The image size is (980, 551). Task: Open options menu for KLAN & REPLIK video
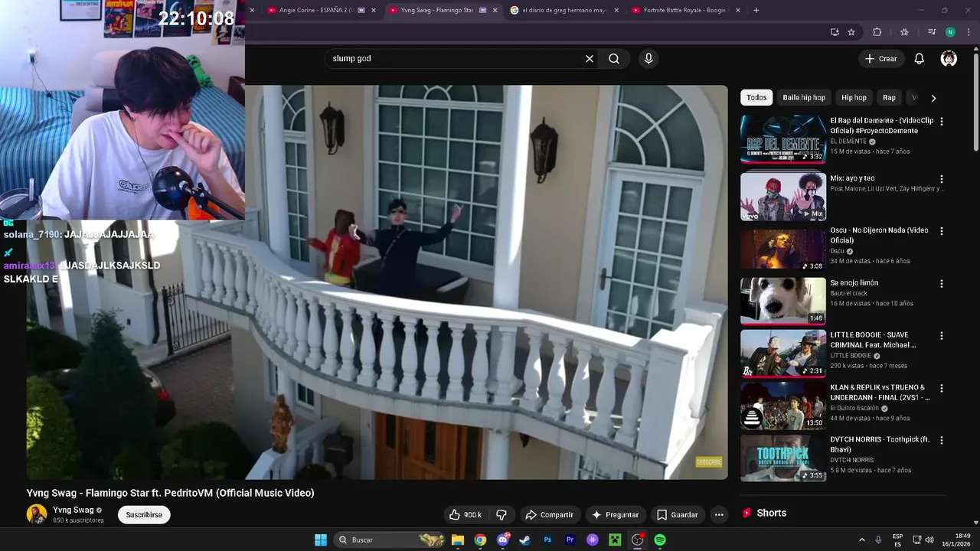pos(942,388)
